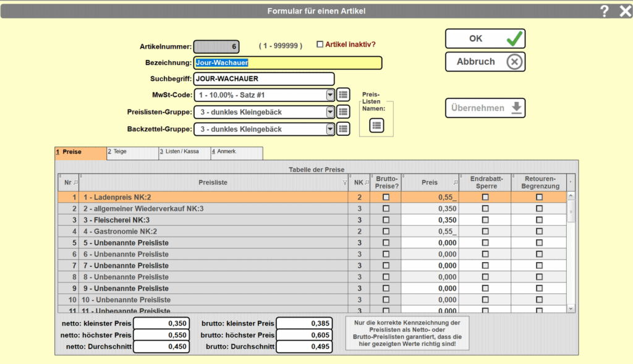633x364 pixels.
Task: Close the Formular für einen Artikel window
Action: tap(626, 11)
